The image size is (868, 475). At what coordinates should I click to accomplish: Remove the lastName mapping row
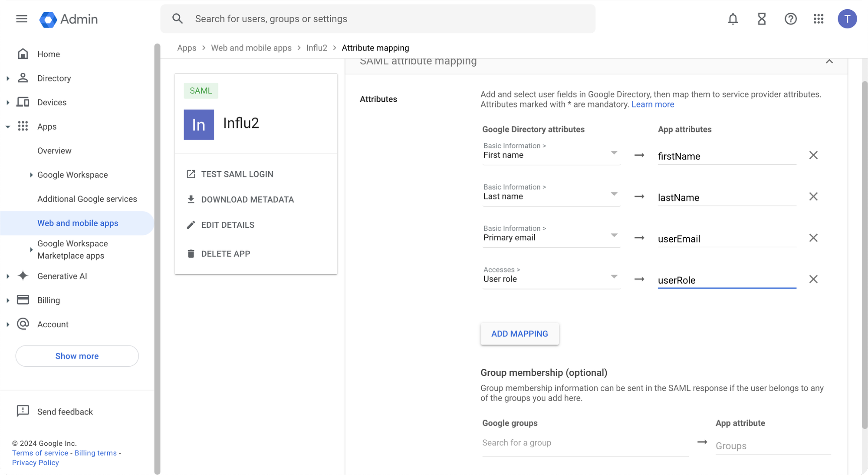click(813, 197)
